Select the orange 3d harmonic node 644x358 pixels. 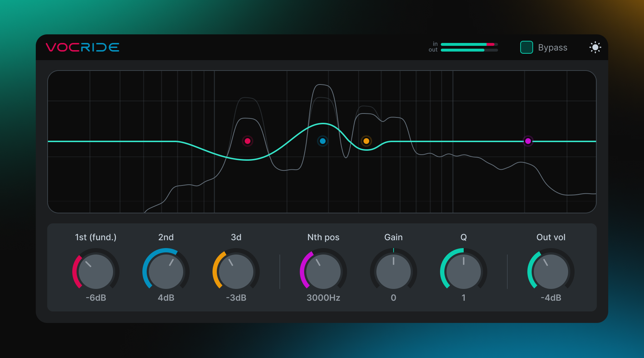point(366,141)
